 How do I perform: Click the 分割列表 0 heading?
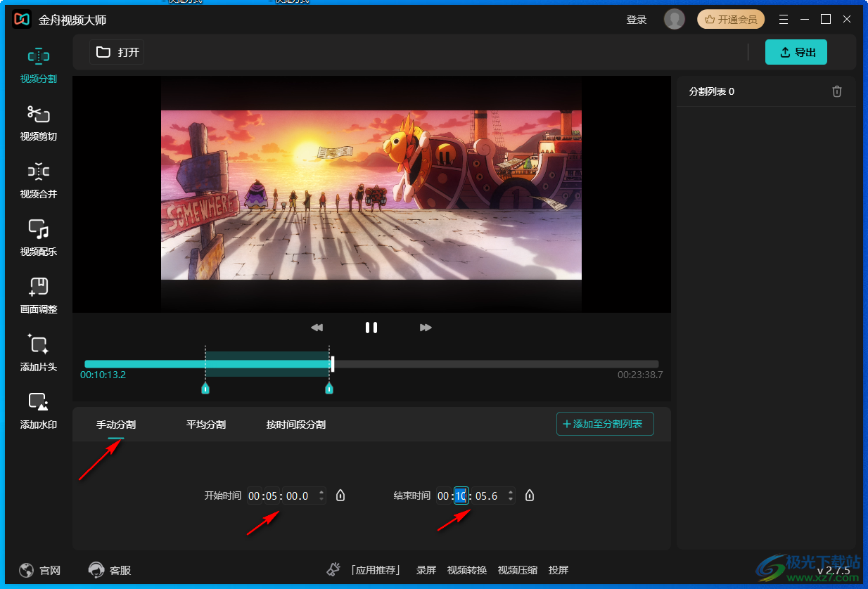click(712, 91)
